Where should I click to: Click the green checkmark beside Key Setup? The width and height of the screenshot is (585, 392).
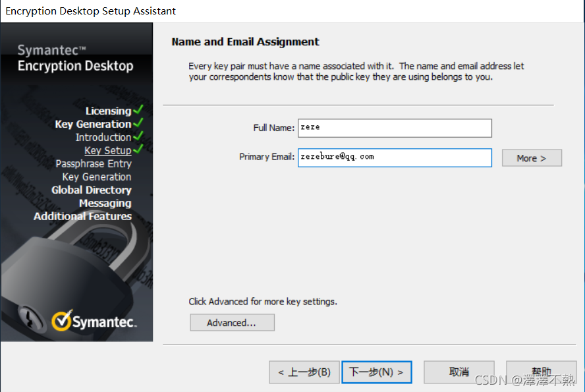click(138, 149)
